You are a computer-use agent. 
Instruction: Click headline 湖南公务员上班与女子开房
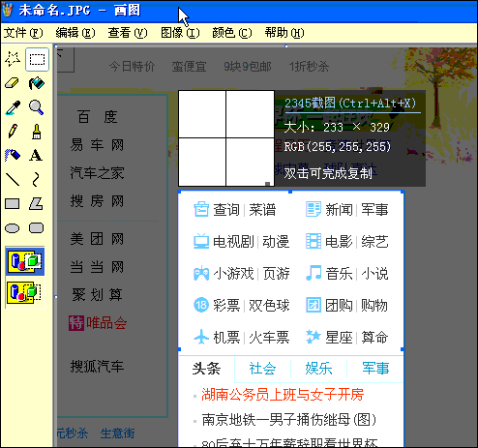(x=283, y=394)
